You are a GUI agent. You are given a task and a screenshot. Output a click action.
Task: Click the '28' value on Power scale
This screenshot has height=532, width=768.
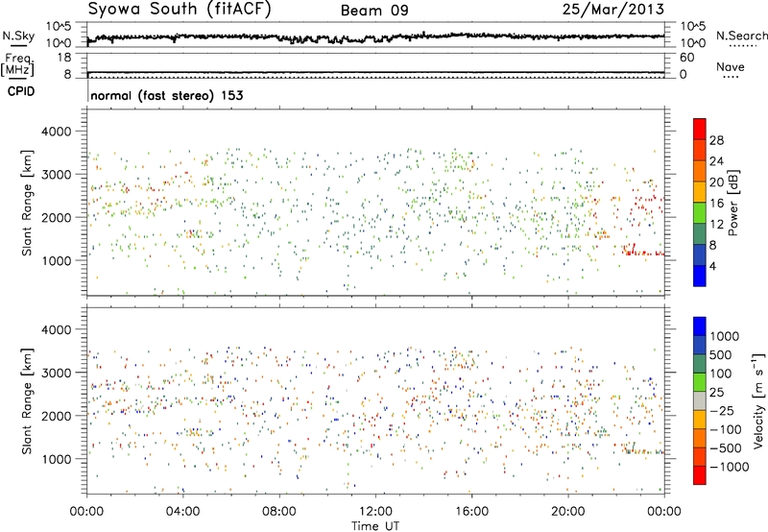[x=716, y=140]
